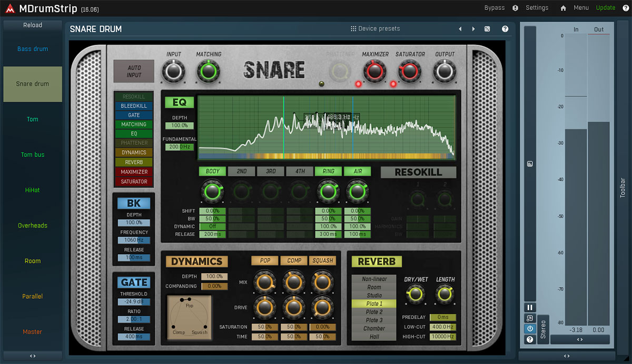Open Settings
632x364 pixels.
(x=537, y=8)
